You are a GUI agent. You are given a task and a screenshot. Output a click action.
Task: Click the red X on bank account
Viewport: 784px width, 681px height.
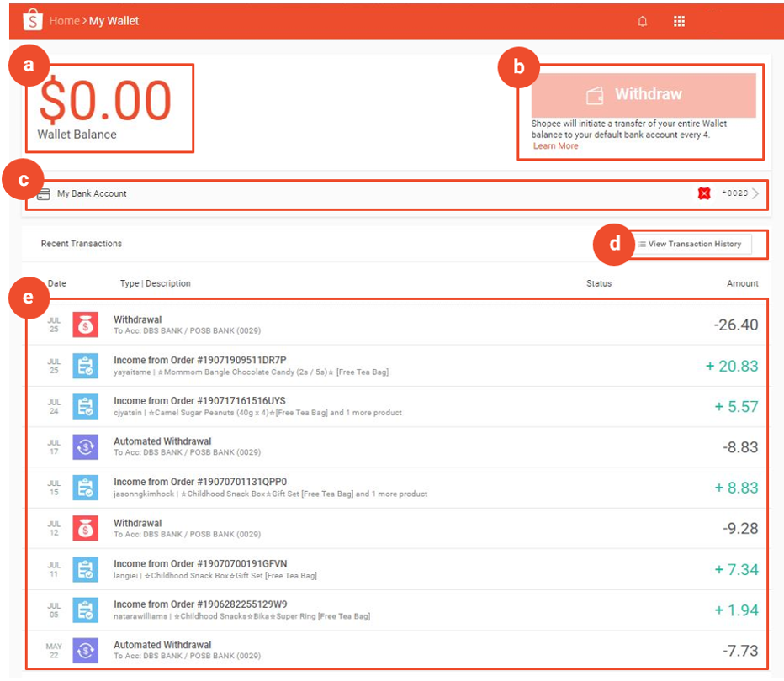point(704,193)
